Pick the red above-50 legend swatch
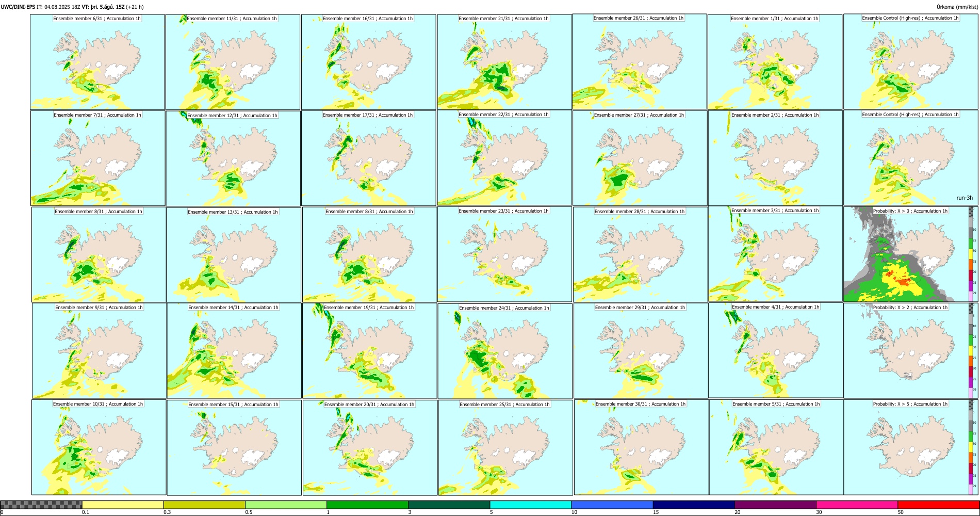 pos(938,505)
